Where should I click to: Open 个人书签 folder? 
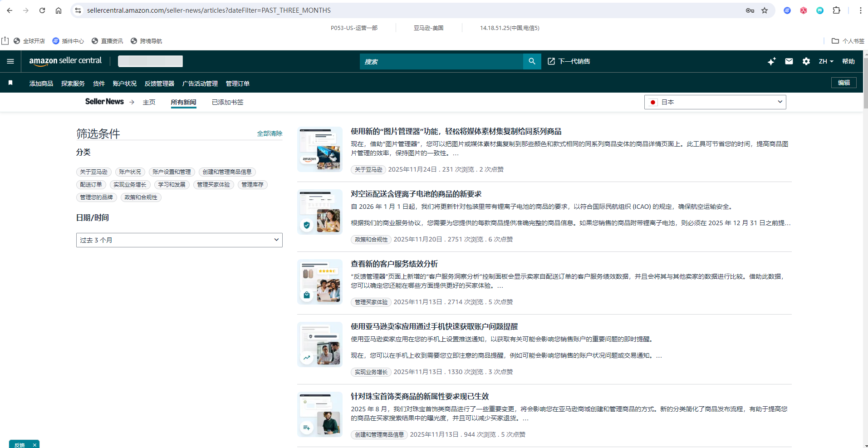(848, 41)
